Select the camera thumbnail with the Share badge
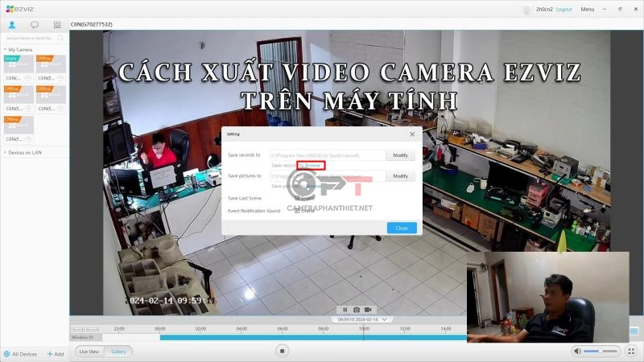The image size is (644, 362). [x=19, y=64]
